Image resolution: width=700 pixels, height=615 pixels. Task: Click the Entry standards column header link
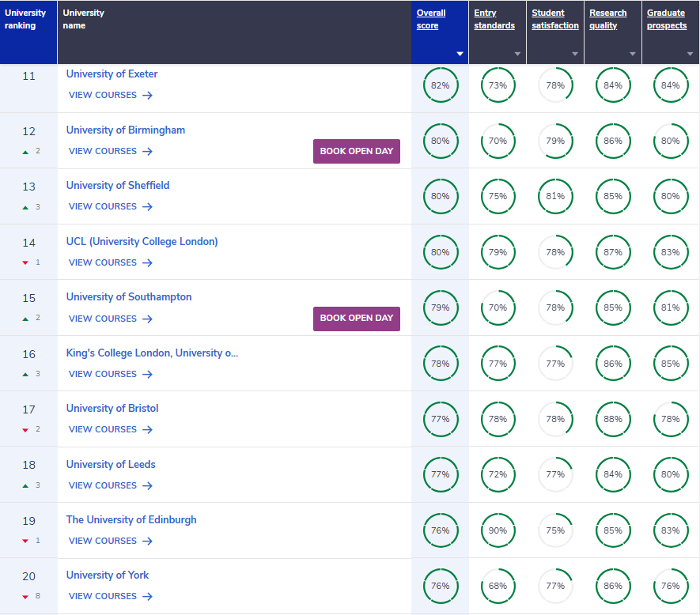click(494, 19)
